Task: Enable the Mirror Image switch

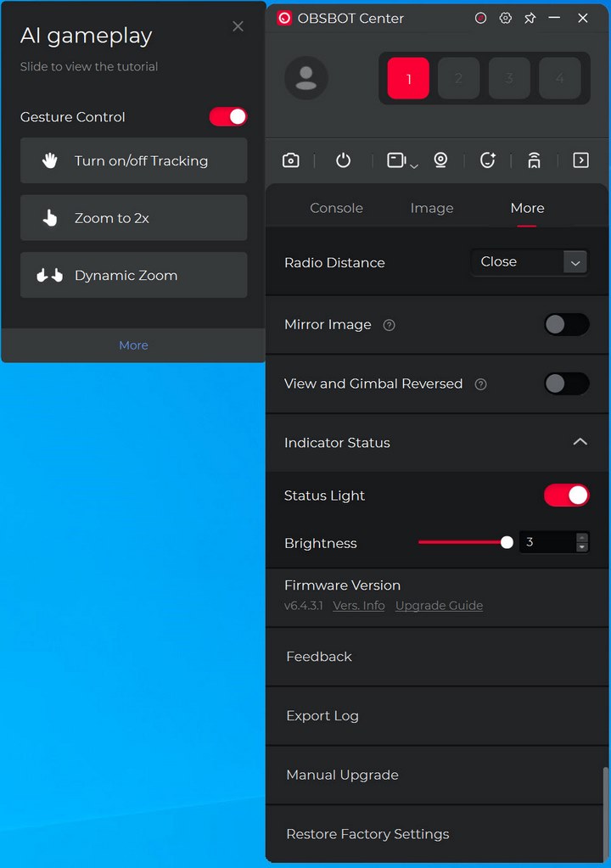Action: coord(566,324)
